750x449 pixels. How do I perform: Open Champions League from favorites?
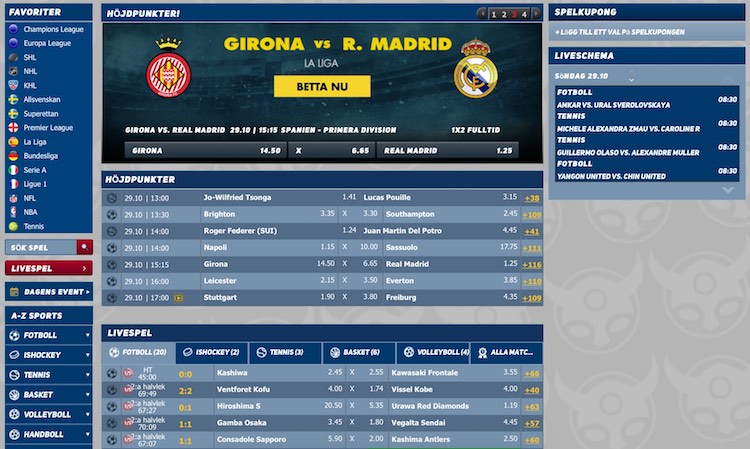tap(53, 29)
